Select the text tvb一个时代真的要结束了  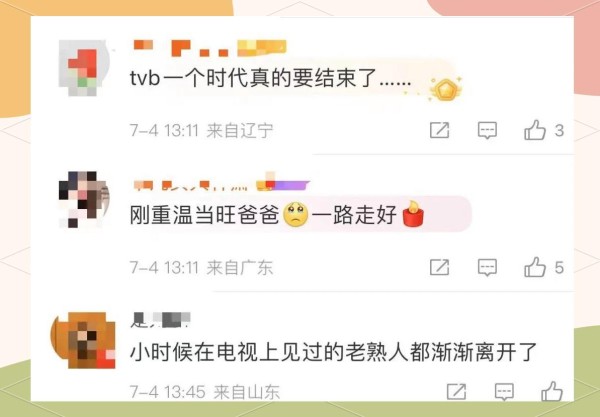coord(271,78)
